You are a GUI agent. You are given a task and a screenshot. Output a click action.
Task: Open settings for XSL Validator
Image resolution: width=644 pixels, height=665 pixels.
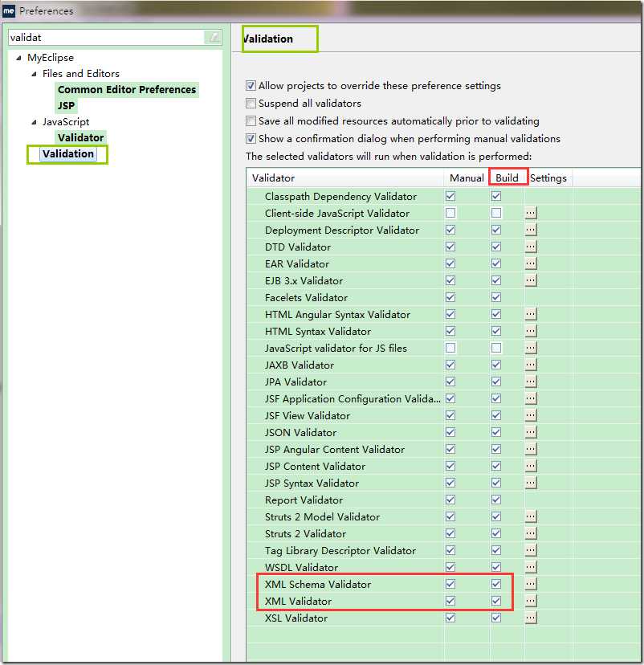[531, 618]
